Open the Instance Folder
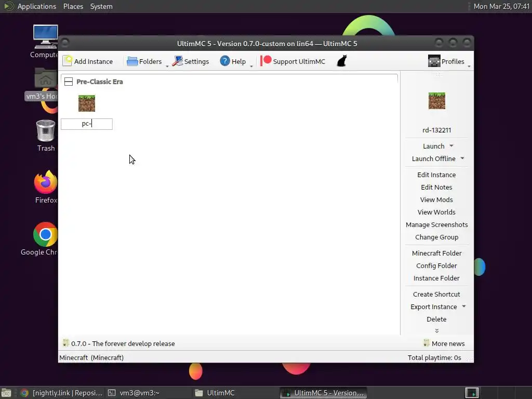532x399 pixels. [436, 278]
